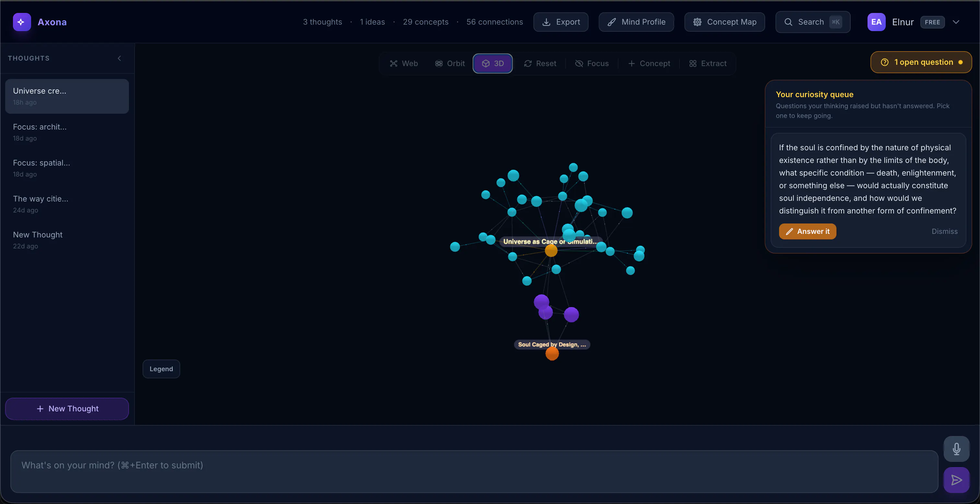Click the Extract tool
This screenshot has height=504, width=980.
point(707,63)
